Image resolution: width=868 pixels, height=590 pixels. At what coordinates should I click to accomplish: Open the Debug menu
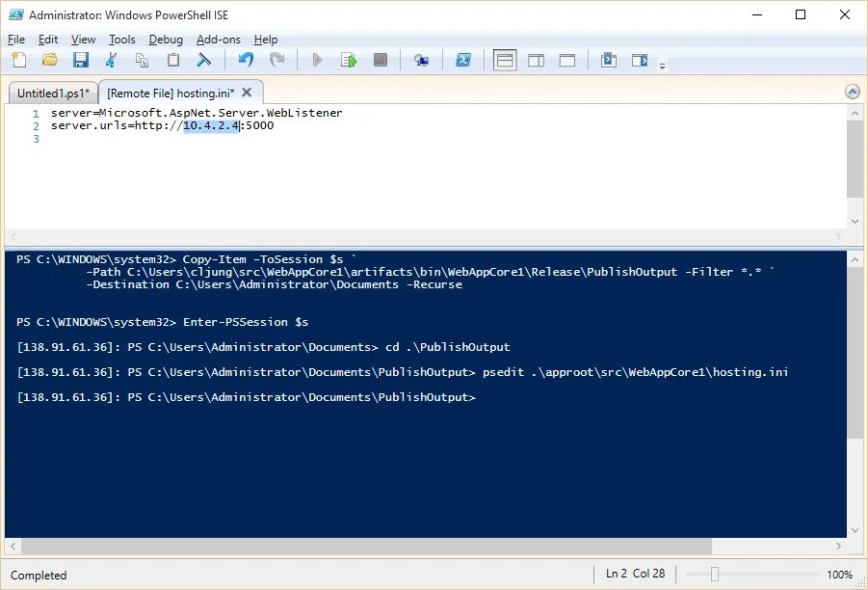(x=166, y=40)
